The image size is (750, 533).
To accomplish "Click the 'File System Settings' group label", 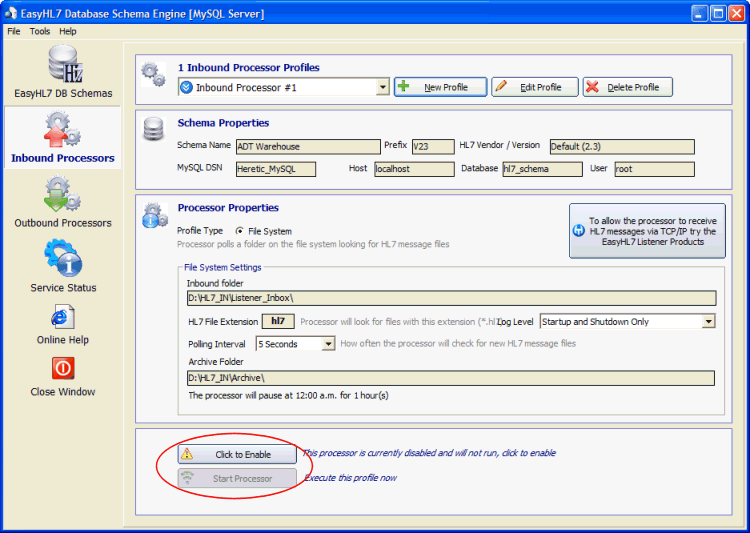I will pyautogui.click(x=223, y=267).
